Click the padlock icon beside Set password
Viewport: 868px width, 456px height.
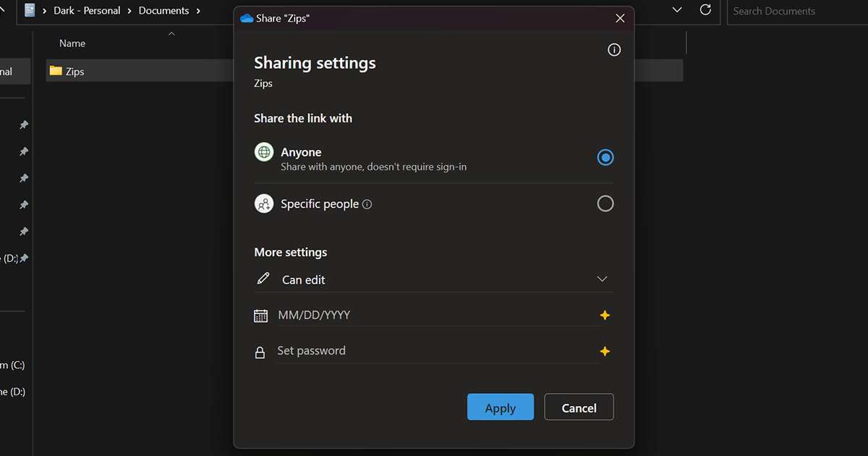pos(260,351)
